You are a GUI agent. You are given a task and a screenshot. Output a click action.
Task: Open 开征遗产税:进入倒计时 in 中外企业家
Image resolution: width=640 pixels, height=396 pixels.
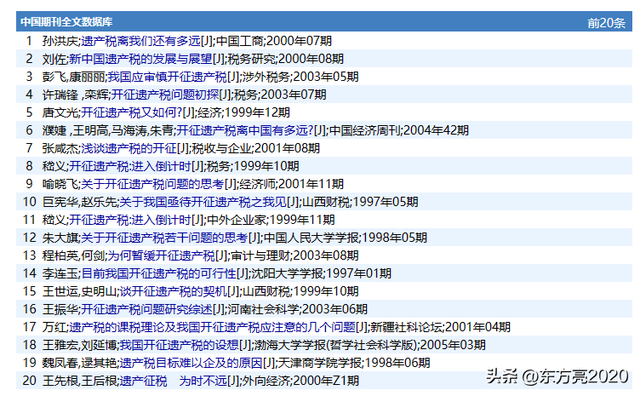130,220
